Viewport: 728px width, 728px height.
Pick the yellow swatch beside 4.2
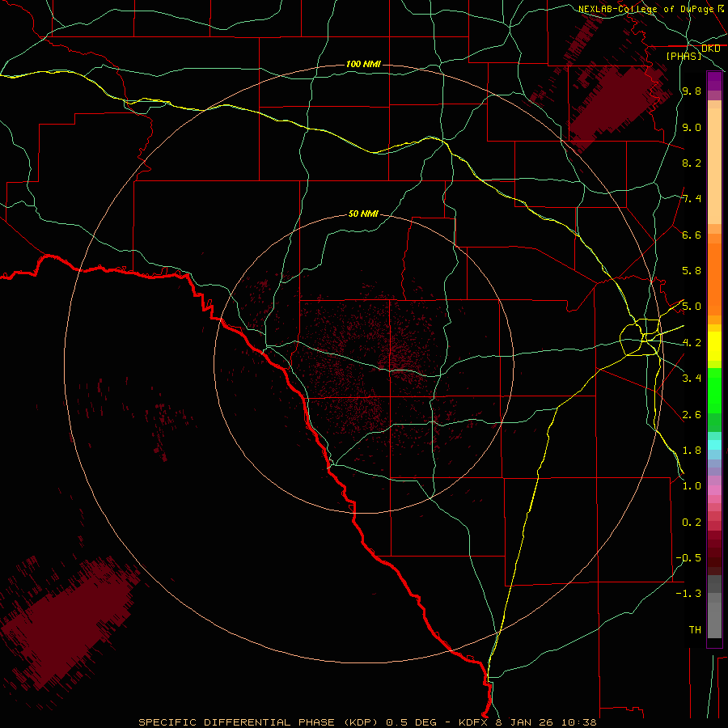click(714, 346)
